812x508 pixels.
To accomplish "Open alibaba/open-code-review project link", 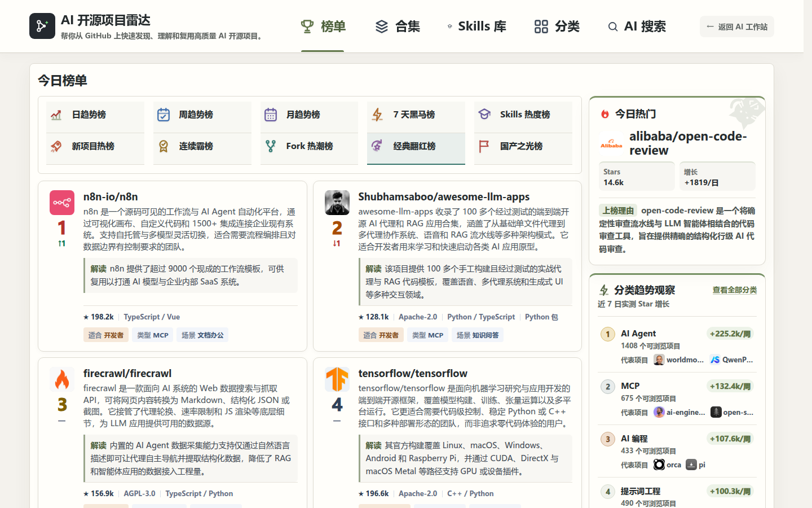I will tap(688, 143).
